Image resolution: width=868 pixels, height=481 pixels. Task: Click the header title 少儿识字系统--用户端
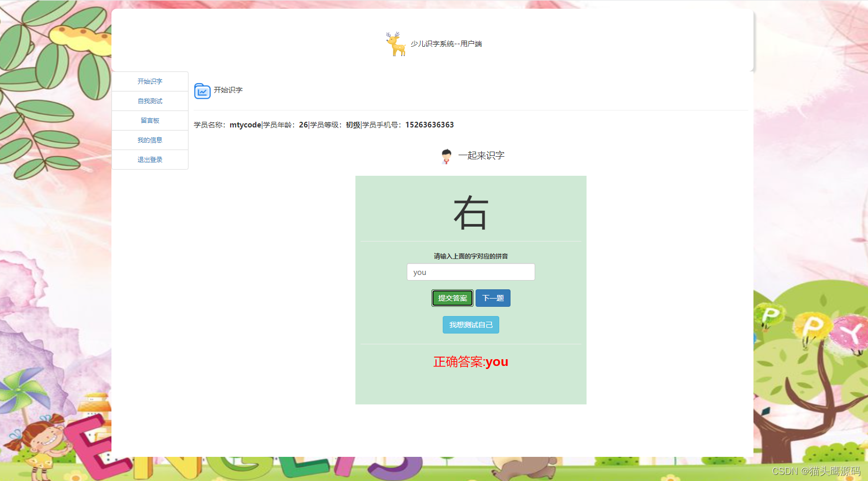446,44
